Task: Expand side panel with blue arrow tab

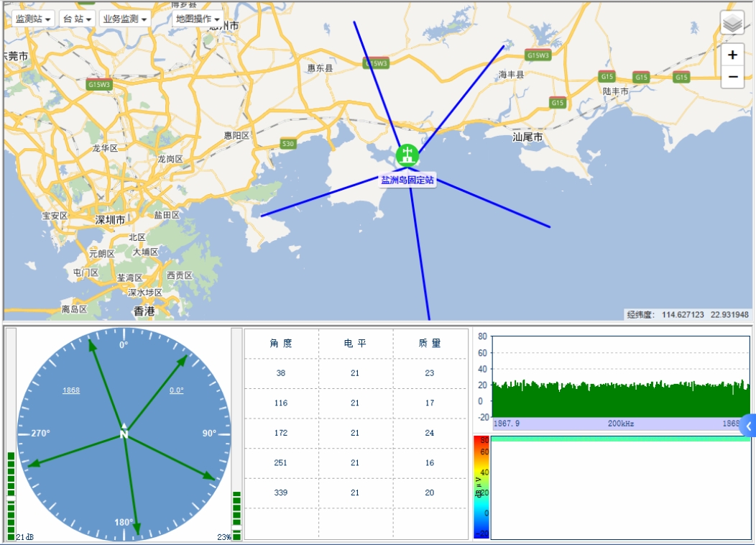Action: tap(748, 426)
